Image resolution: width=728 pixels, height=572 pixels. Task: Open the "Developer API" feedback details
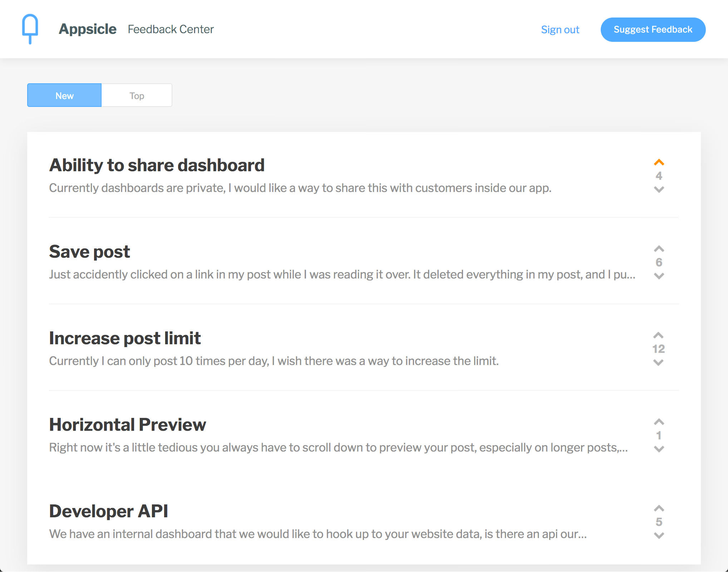pyautogui.click(x=108, y=511)
